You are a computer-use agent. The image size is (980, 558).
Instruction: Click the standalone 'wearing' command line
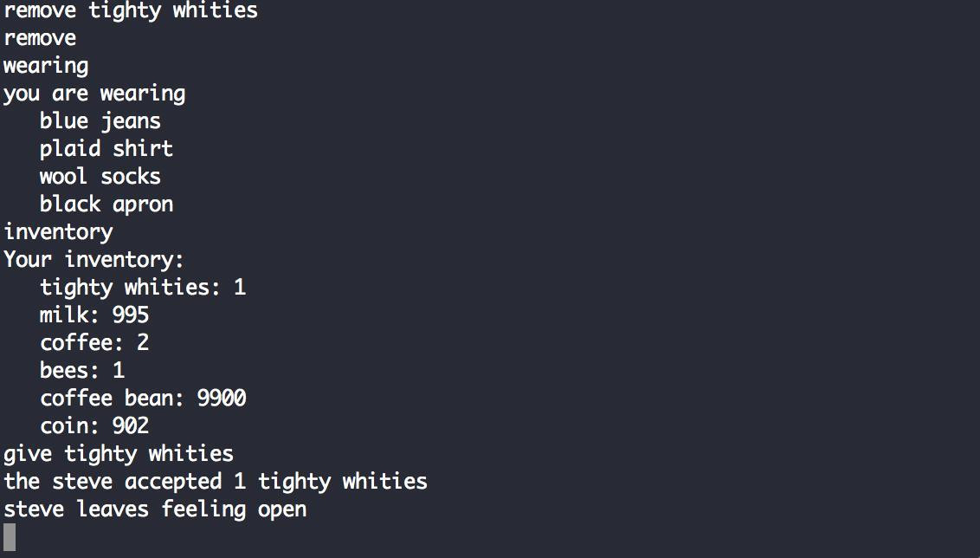coord(46,67)
